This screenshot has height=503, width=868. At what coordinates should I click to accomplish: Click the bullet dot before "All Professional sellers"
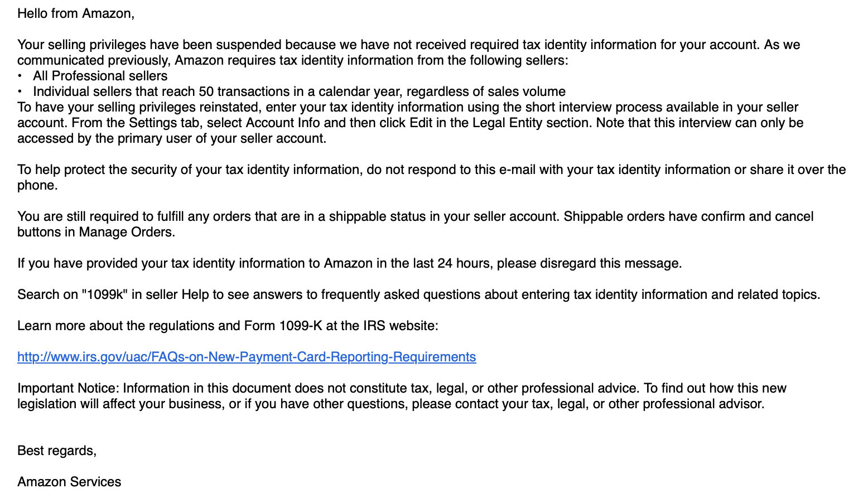pos(20,76)
